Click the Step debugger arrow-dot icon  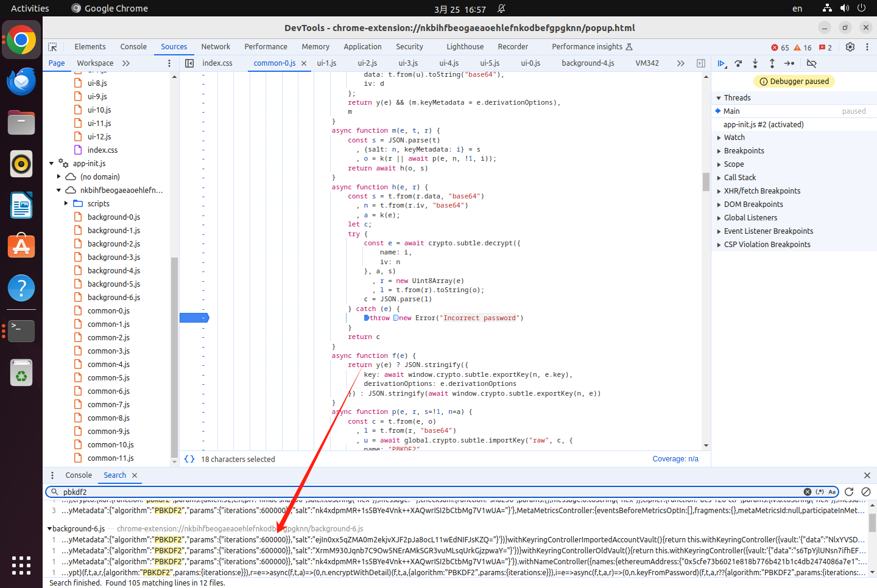(789, 63)
